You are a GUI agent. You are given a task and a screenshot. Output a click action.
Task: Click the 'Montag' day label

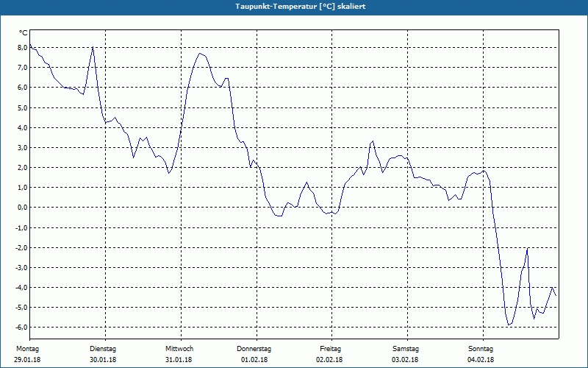[x=27, y=349]
